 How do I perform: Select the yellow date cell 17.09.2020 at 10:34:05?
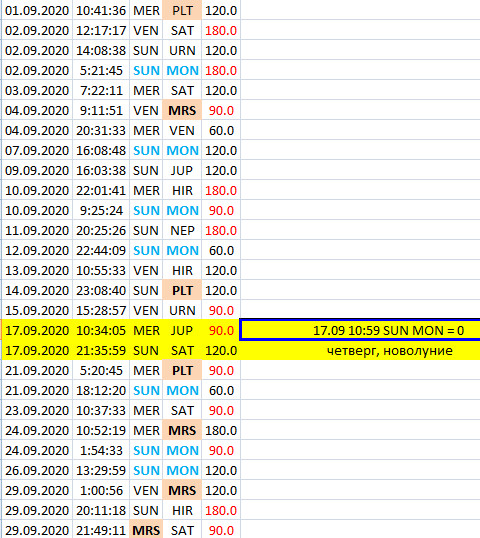click(x=37, y=330)
